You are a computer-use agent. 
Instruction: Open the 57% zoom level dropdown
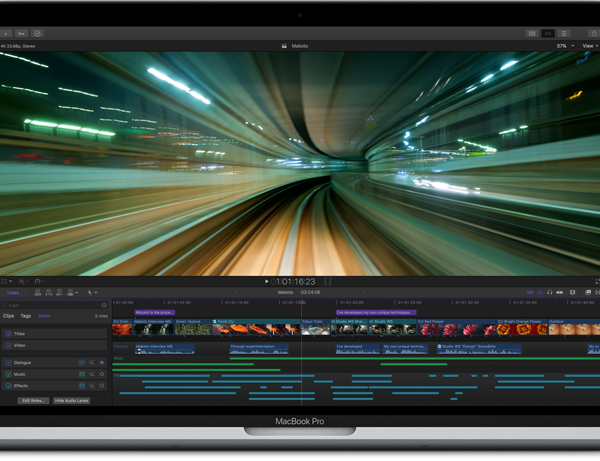[563, 46]
